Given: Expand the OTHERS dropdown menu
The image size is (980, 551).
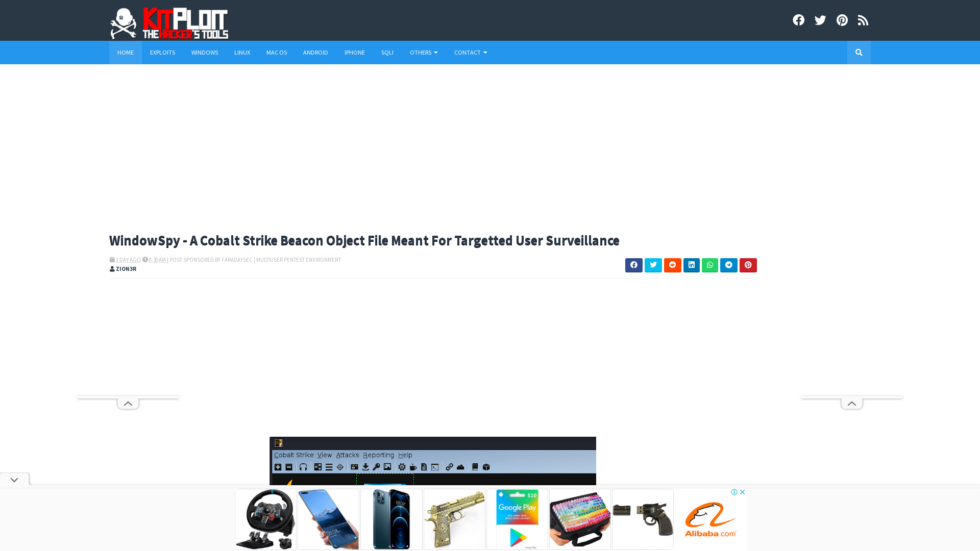Looking at the screenshot, I should click(423, 53).
